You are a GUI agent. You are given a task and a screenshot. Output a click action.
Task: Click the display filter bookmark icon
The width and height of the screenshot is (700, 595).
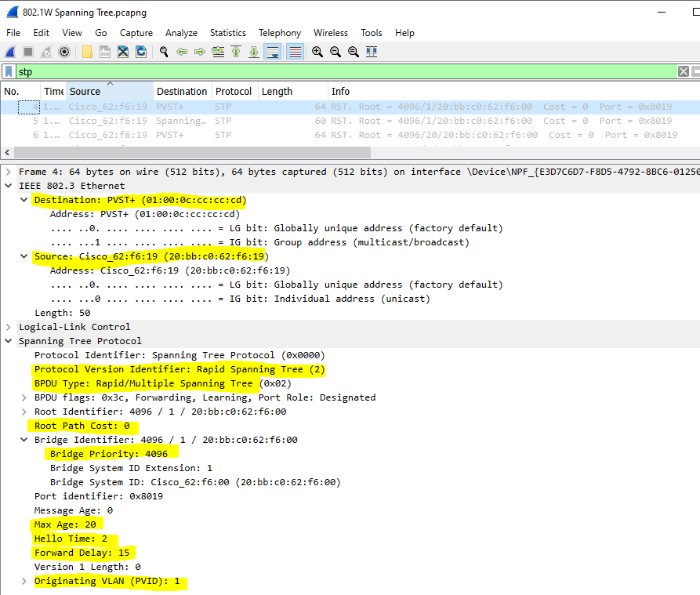click(9, 71)
